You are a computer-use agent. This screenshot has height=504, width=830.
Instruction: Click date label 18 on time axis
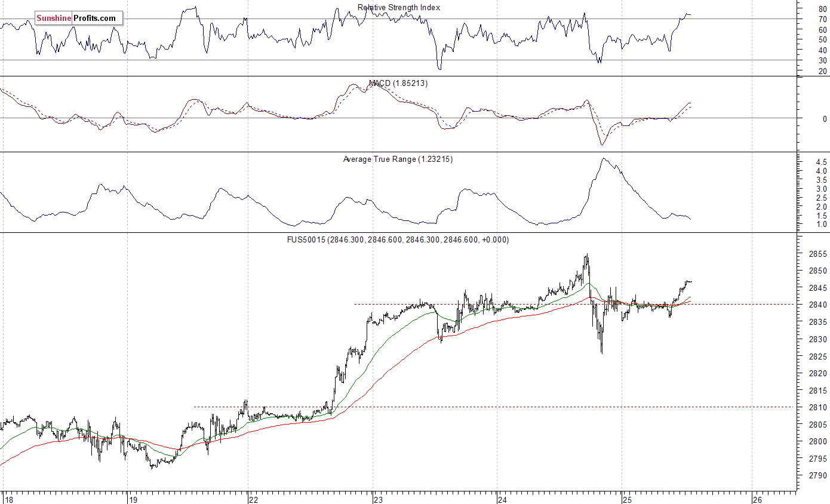(x=8, y=499)
